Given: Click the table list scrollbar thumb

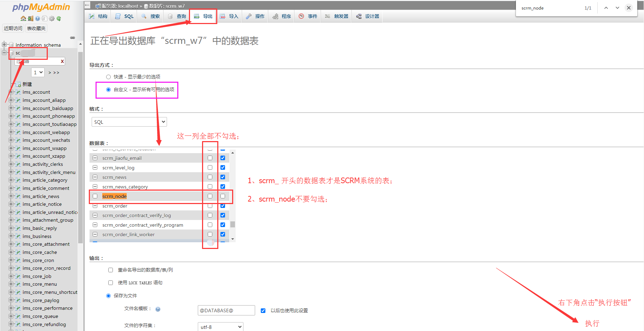Looking at the screenshot, I should (232, 225).
